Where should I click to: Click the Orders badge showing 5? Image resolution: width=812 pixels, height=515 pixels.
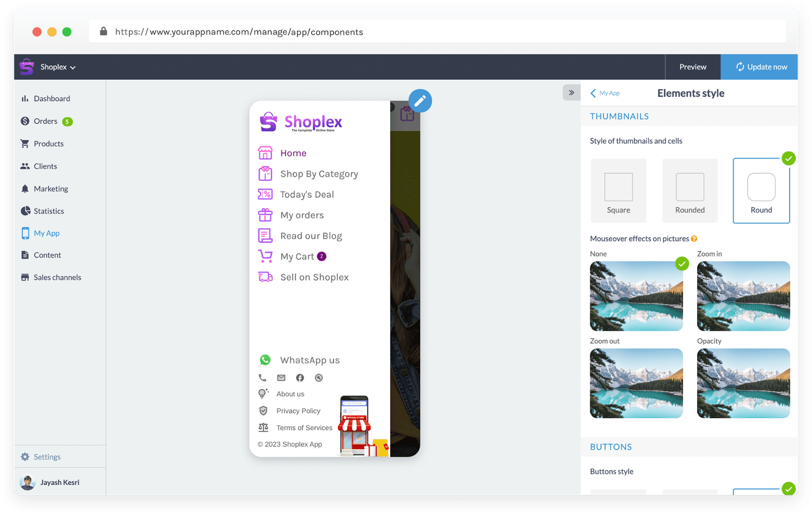click(67, 121)
